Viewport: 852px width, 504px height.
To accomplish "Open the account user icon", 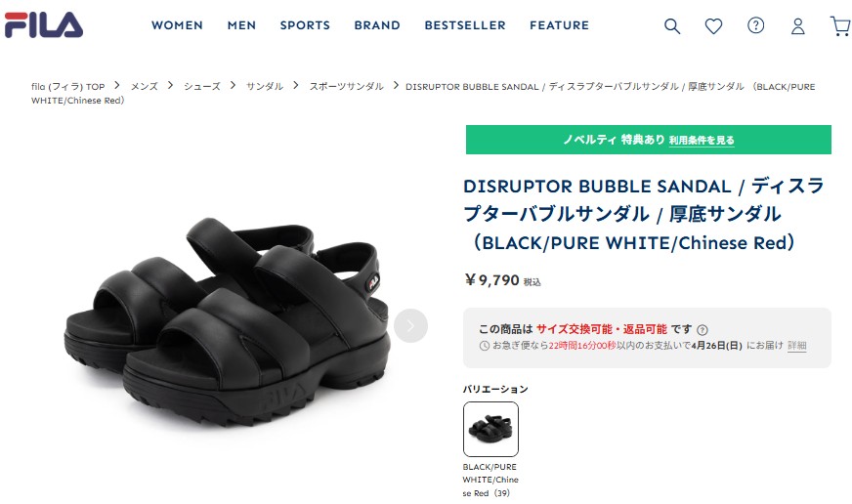I will click(797, 26).
